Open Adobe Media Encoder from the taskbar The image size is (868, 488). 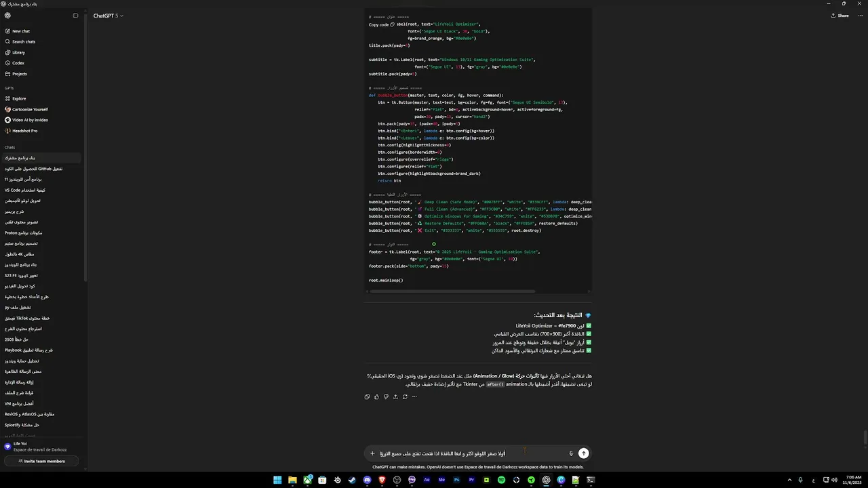[441, 480]
